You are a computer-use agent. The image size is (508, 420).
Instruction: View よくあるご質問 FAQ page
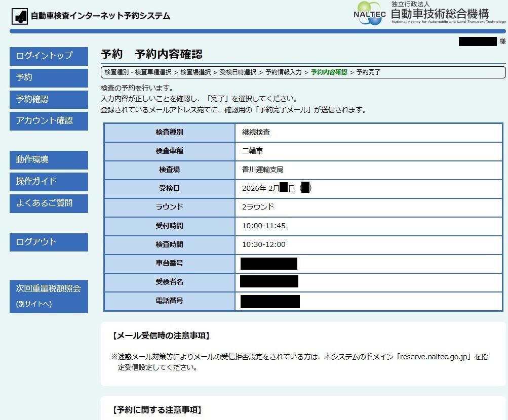coord(49,203)
